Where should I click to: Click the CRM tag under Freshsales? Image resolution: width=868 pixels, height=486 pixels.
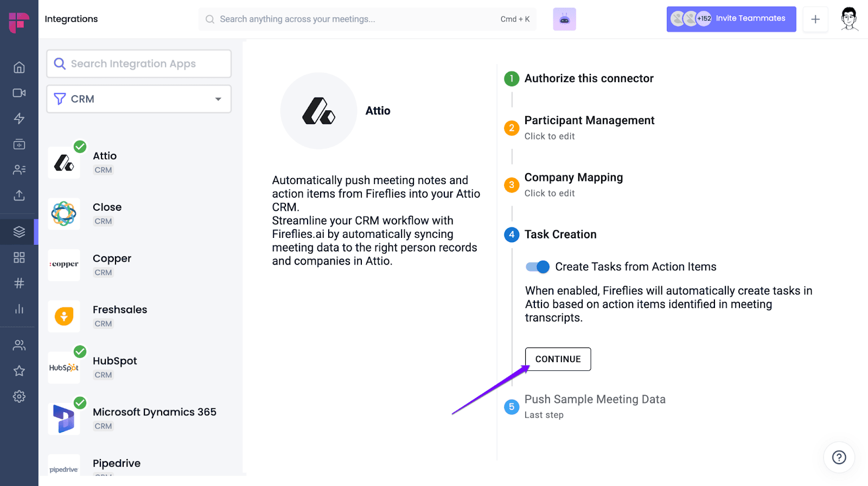[103, 324]
